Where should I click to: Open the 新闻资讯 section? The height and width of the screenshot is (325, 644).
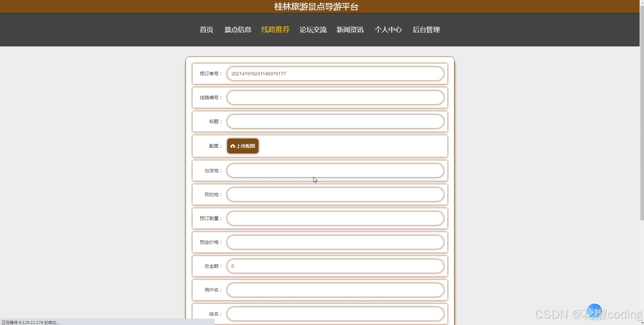[350, 30]
